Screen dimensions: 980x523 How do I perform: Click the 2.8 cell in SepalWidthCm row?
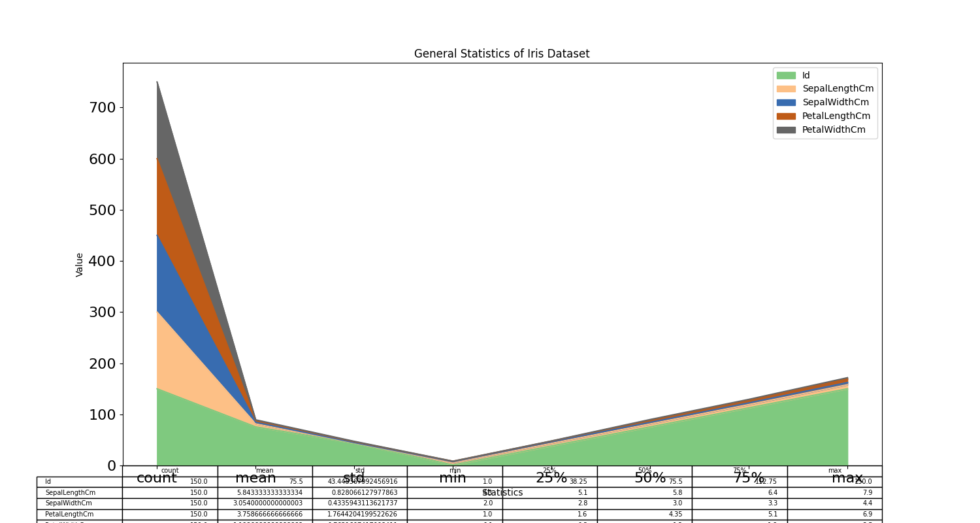[549, 504]
